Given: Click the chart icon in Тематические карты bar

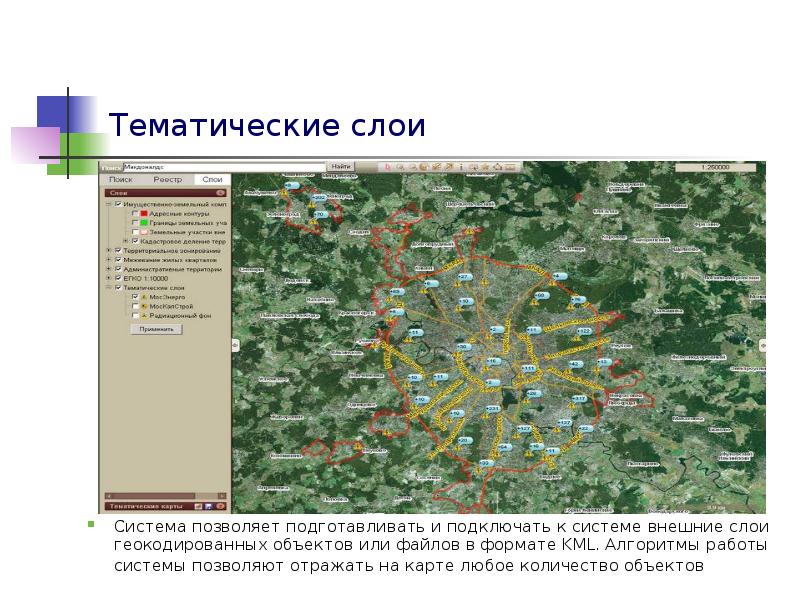Looking at the screenshot, I should pyautogui.click(x=198, y=507).
